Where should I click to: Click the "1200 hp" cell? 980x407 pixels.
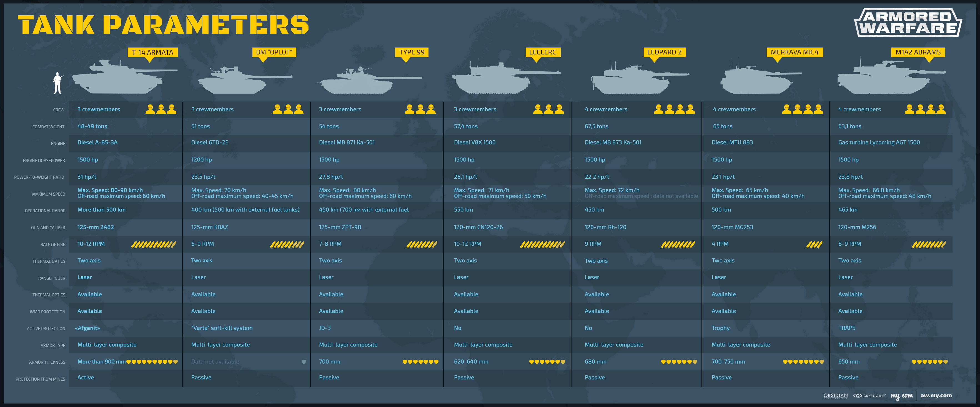pyautogui.click(x=202, y=159)
